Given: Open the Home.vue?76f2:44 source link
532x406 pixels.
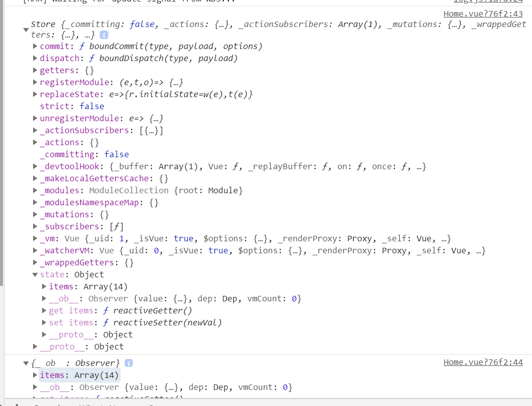Looking at the screenshot, I should [483, 362].
